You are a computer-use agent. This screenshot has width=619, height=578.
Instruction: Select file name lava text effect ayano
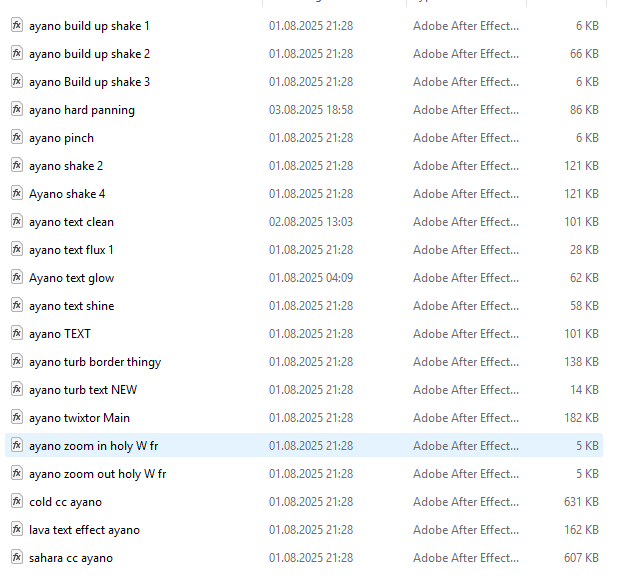[x=84, y=531]
